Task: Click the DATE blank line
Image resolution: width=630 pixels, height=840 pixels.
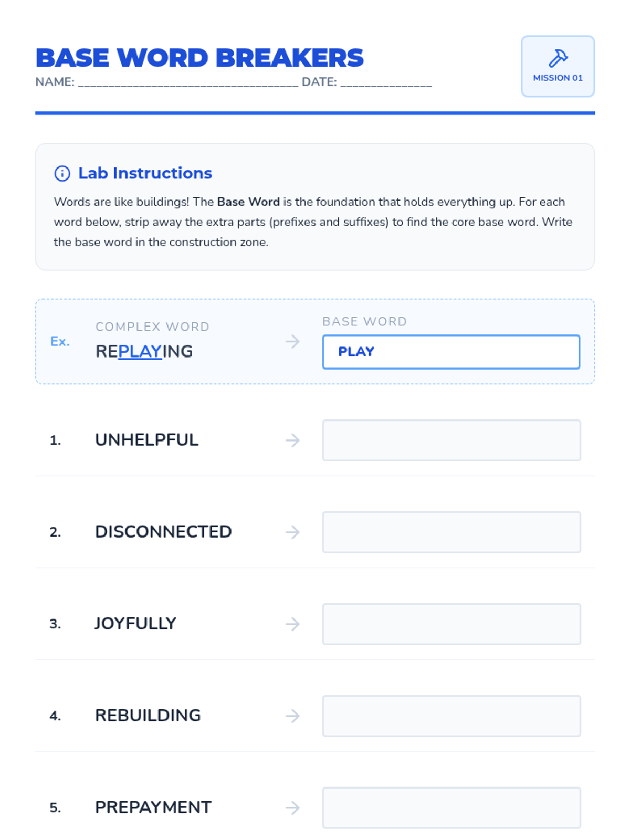Action: tap(386, 83)
